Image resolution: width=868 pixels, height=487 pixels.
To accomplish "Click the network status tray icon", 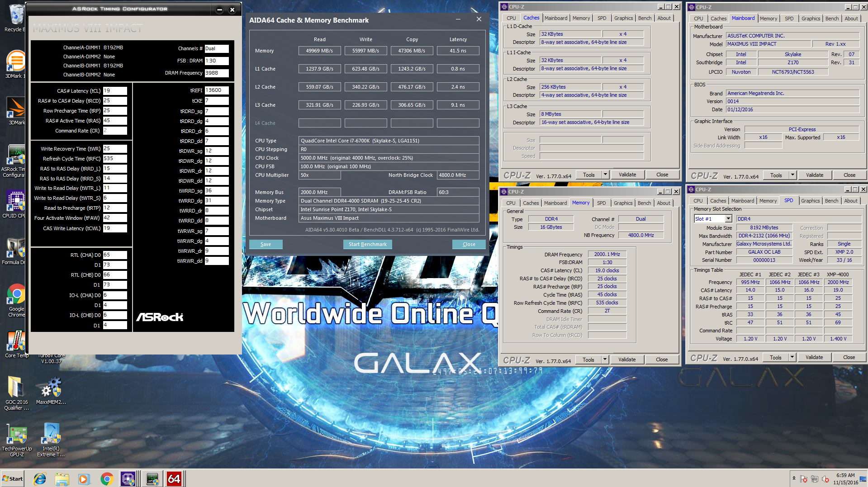I will coord(815,479).
